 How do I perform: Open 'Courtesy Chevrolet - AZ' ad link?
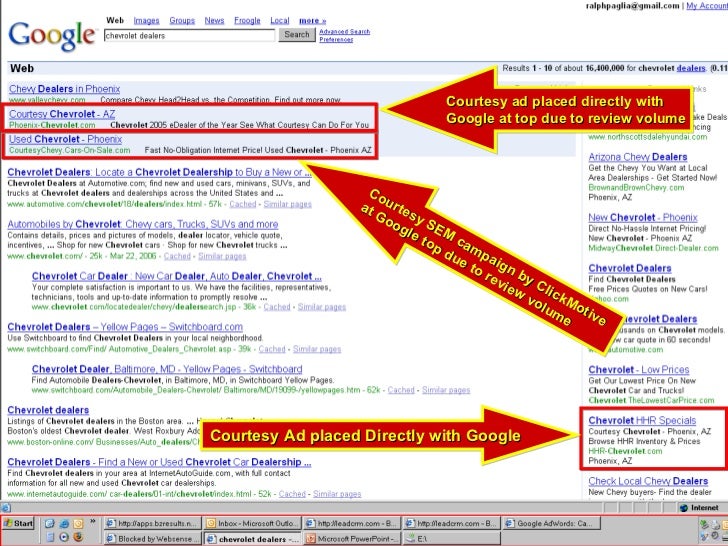[62, 114]
